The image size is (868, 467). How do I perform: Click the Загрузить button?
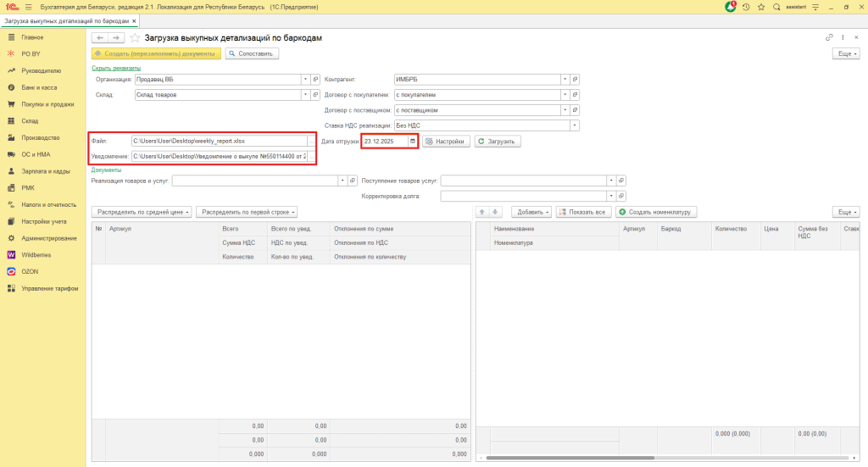point(498,141)
